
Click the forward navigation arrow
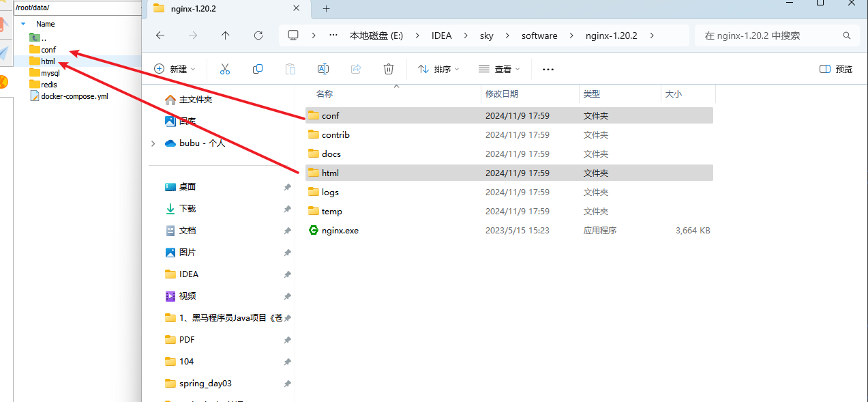pyautogui.click(x=193, y=35)
